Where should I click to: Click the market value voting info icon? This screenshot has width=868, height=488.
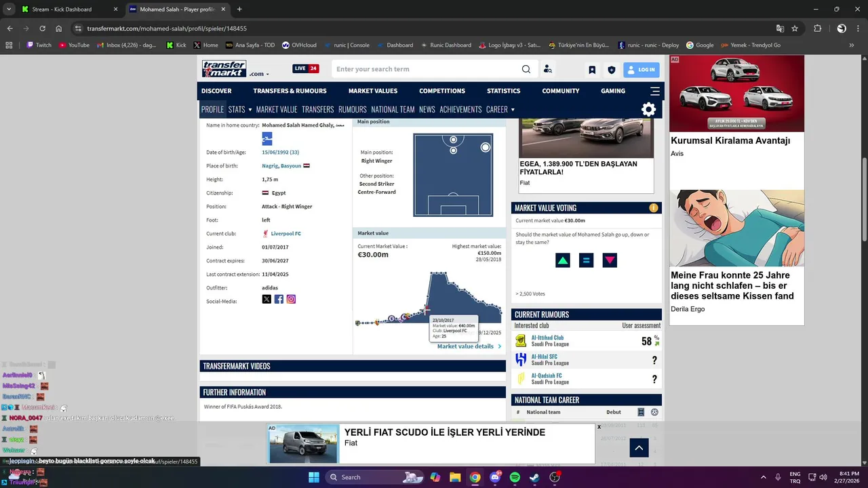pos(654,208)
